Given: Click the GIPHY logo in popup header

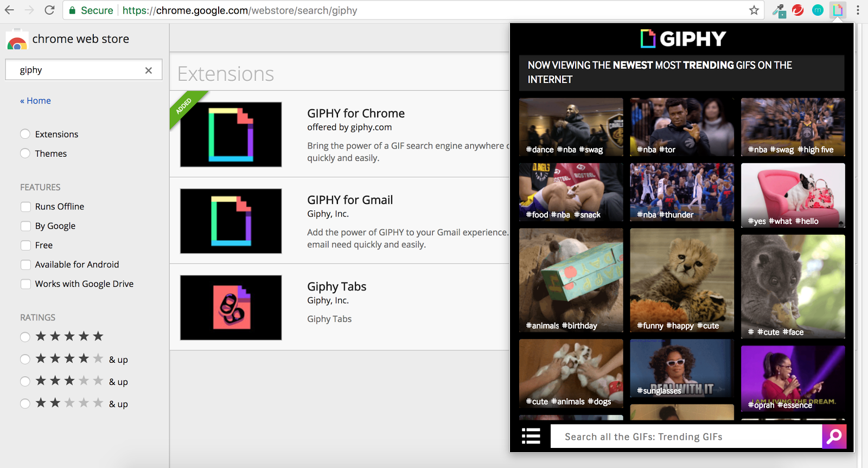Looking at the screenshot, I should 682,39.
